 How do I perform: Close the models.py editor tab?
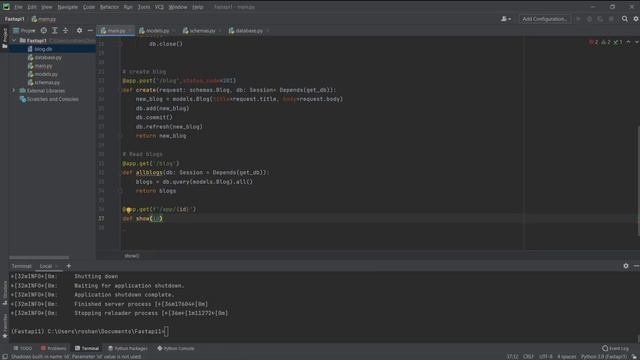coord(174,31)
